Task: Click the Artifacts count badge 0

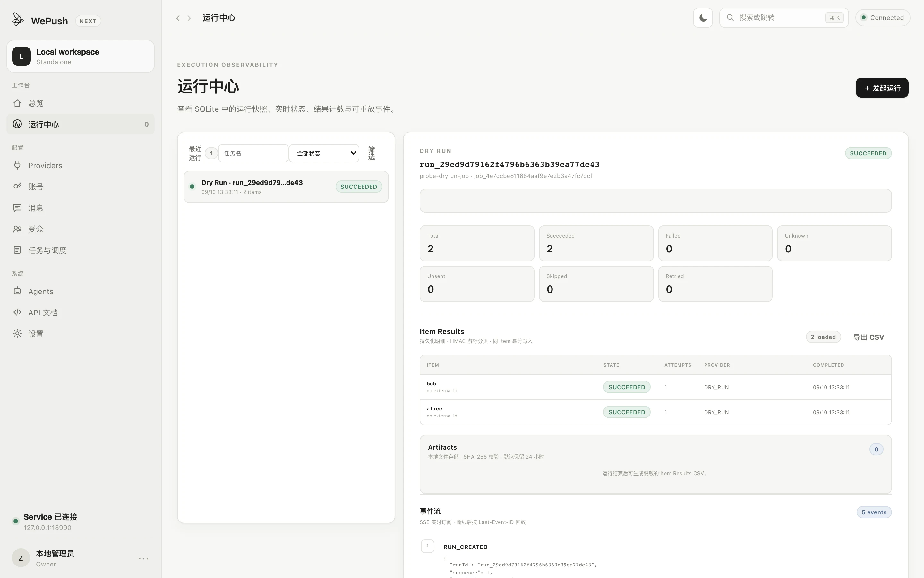Action: [x=876, y=449]
